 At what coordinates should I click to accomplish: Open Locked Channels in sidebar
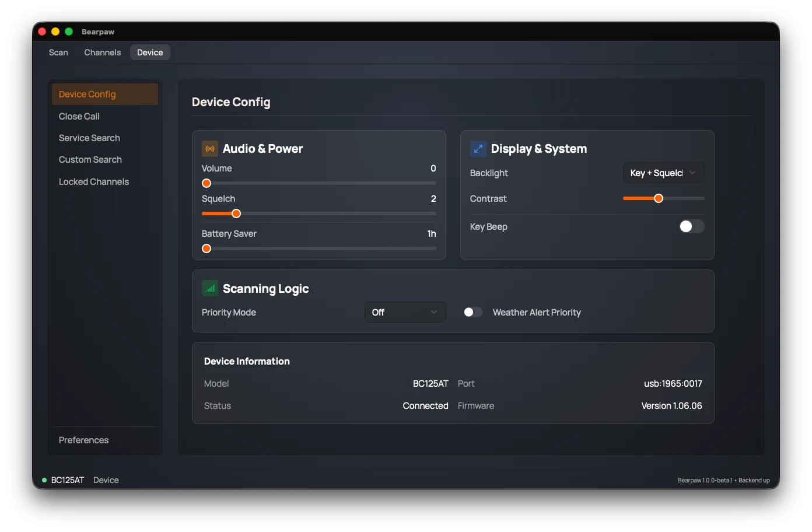coord(105,181)
